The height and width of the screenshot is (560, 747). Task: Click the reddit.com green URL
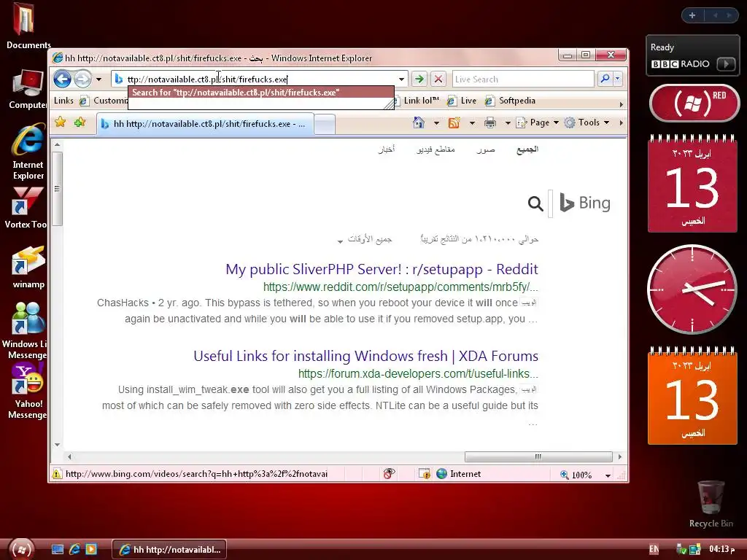click(400, 287)
